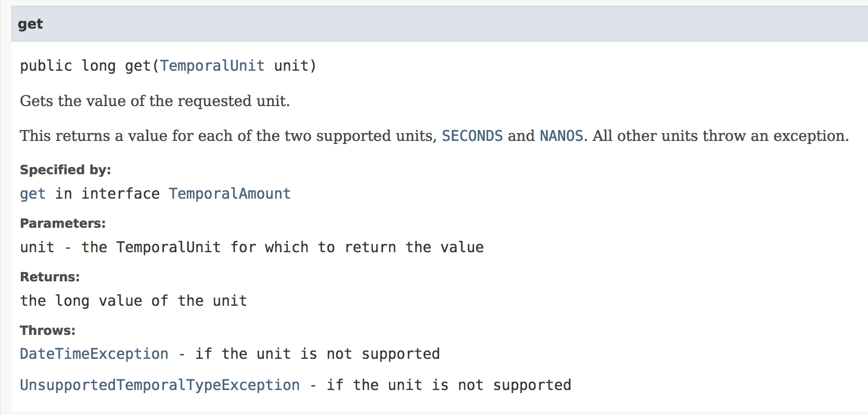Open the get link under Specified by
868x415 pixels.
pos(33,194)
